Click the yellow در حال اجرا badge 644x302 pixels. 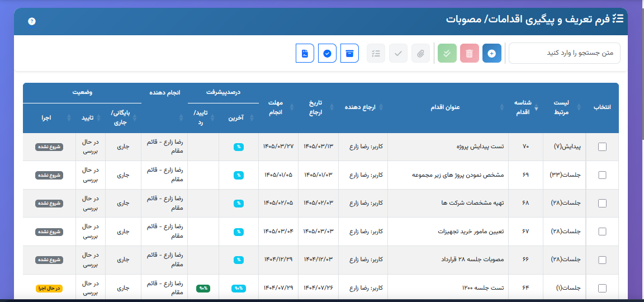pyautogui.click(x=49, y=288)
